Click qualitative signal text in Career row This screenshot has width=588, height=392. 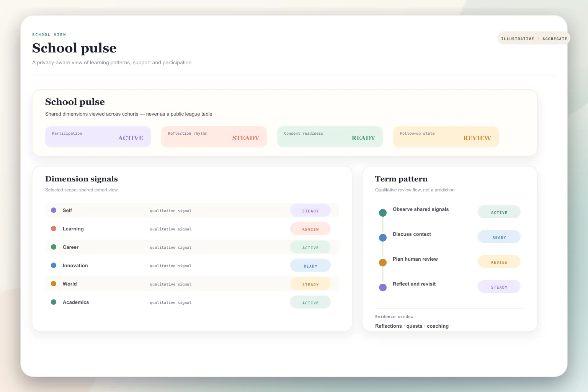click(171, 247)
